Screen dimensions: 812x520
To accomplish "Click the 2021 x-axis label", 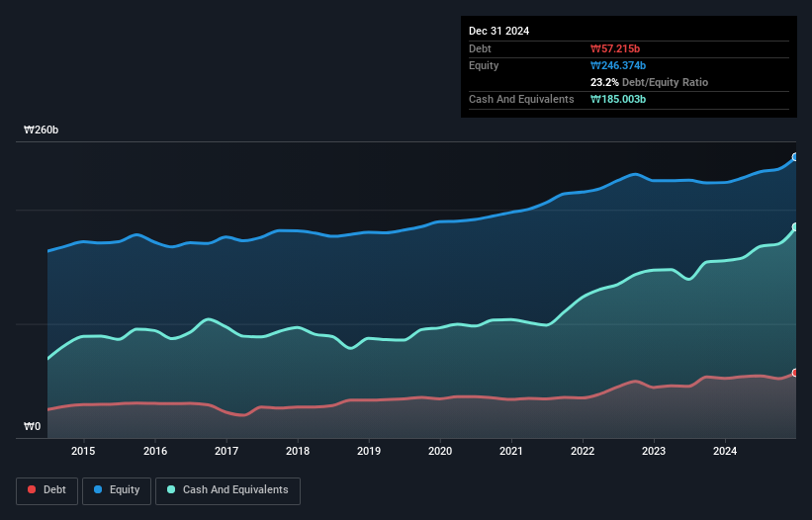I will click(511, 451).
